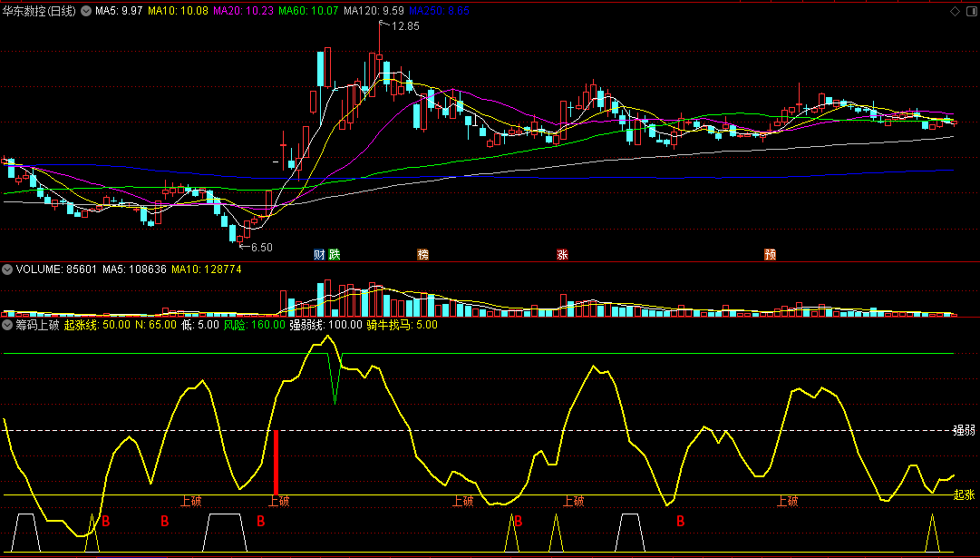Screen dimensions: 980x558
Task: Click the green MA60: 10.07 label
Action: point(308,11)
